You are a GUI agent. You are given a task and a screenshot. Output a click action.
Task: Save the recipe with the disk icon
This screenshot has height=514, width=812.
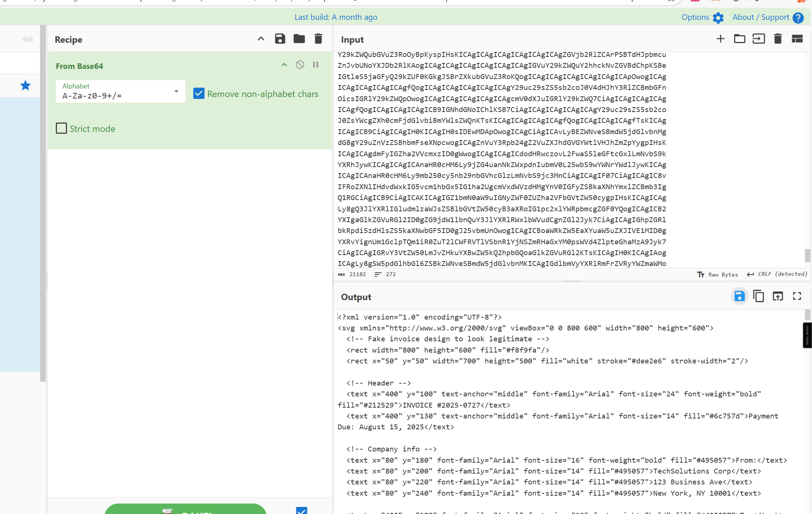pyautogui.click(x=280, y=39)
